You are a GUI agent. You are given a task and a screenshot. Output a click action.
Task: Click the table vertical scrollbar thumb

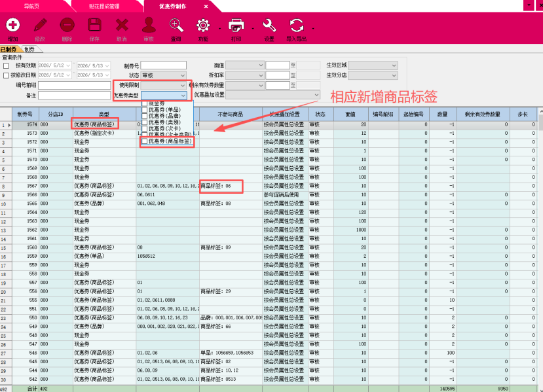pyautogui.click(x=540, y=123)
